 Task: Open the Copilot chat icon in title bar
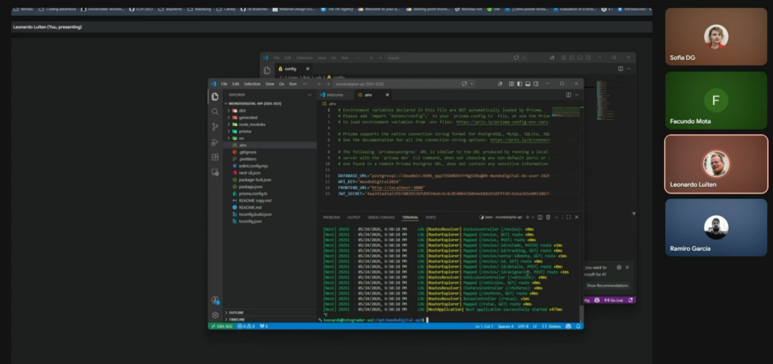tap(464, 84)
